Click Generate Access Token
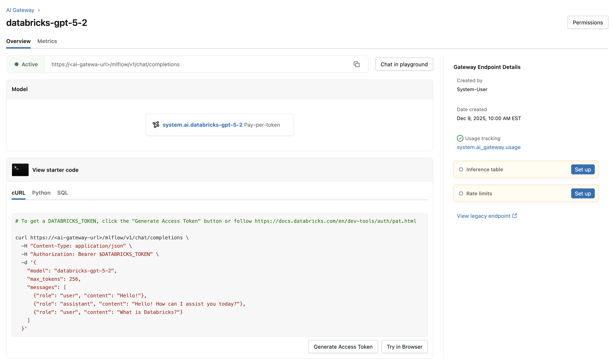The height and width of the screenshot is (364, 613). [x=343, y=347]
